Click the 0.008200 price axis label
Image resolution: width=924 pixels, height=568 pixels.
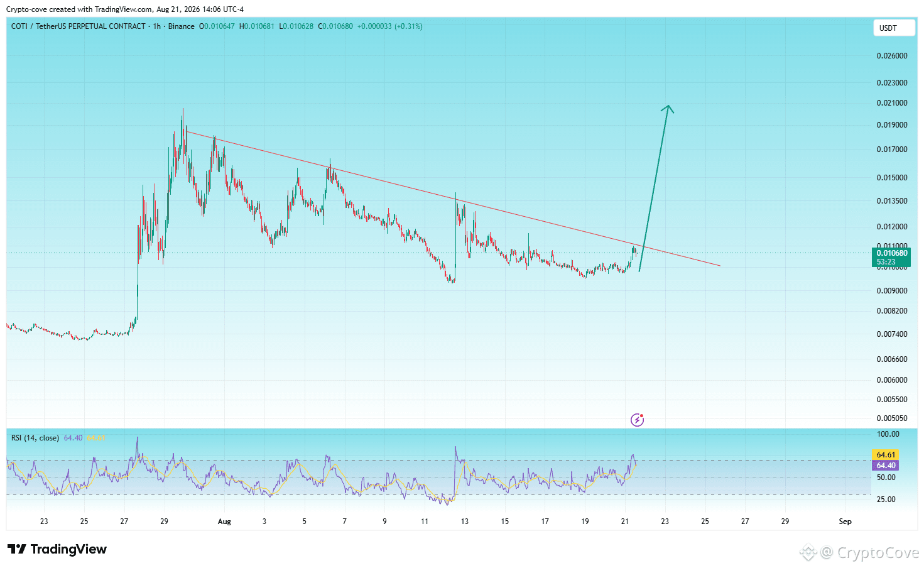[892, 311]
